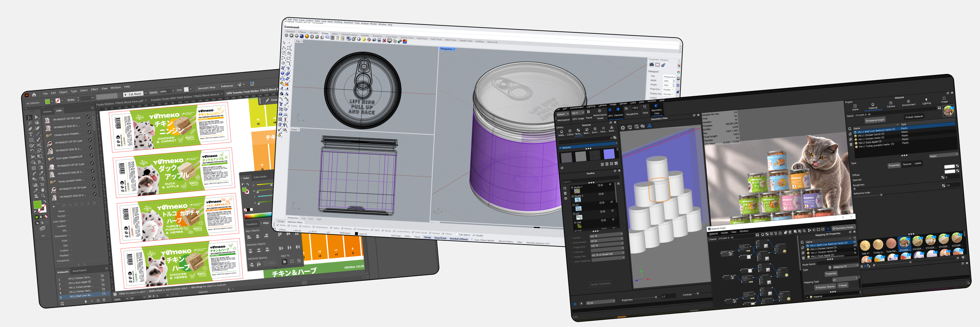Pause the KeyShot real-time render
Image resolution: width=980 pixels, height=327 pixels.
point(589,112)
